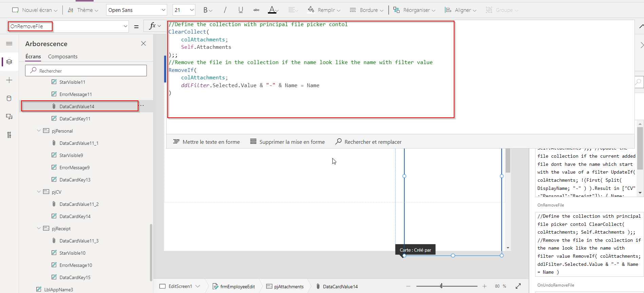Open the Advanced tools icon in sidebar
Image resolution: width=644 pixels, height=293 pixels.
point(9,135)
